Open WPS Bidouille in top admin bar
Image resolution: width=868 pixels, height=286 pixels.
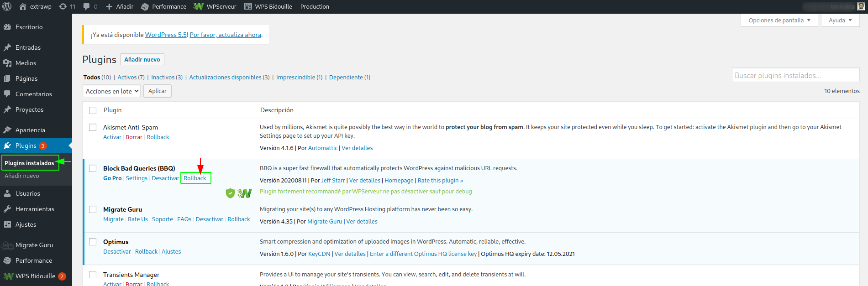pos(268,6)
